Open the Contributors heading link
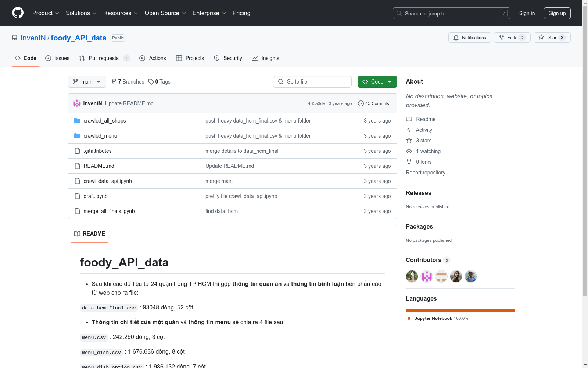This screenshot has height=368, width=588. [428, 260]
